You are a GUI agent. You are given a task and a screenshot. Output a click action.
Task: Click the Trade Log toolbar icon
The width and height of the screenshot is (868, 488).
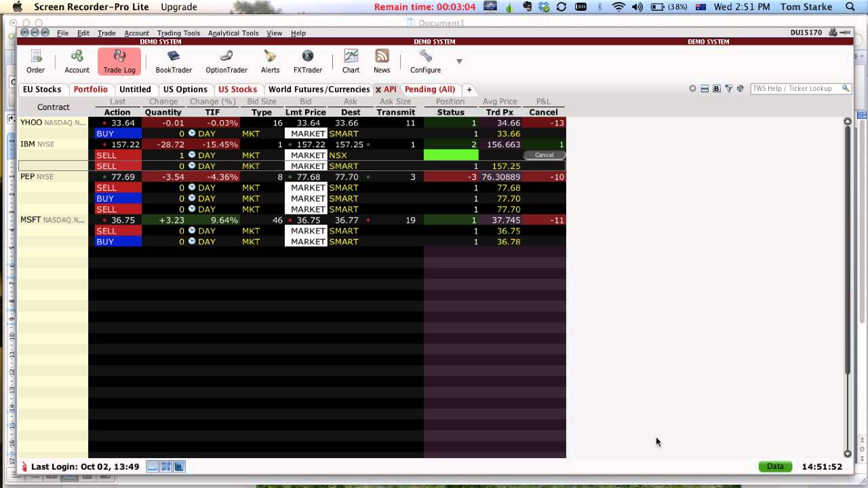click(x=119, y=61)
